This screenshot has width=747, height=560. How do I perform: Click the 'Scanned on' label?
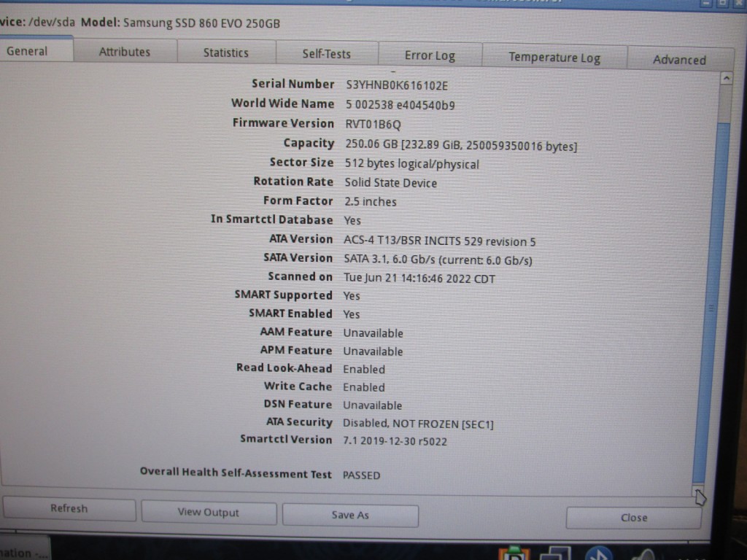(300, 276)
